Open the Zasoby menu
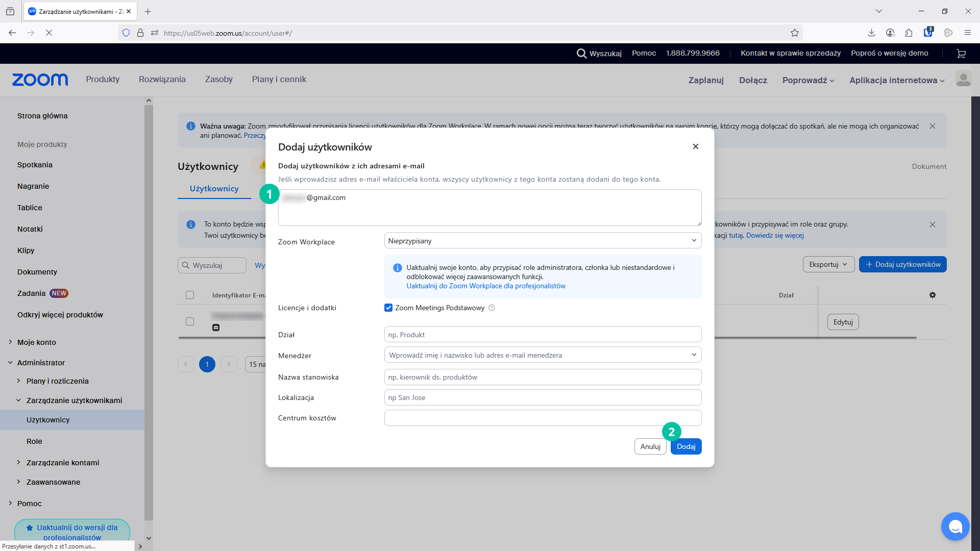The width and height of the screenshot is (980, 551). click(x=219, y=79)
